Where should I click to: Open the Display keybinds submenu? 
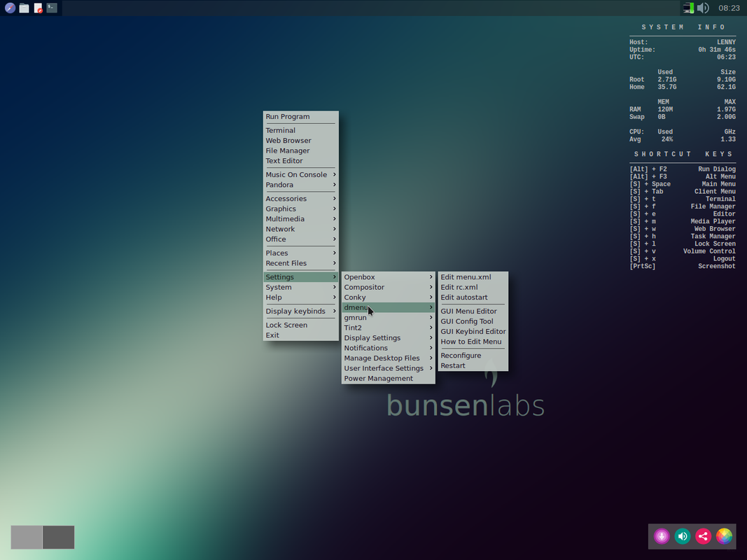(300, 311)
